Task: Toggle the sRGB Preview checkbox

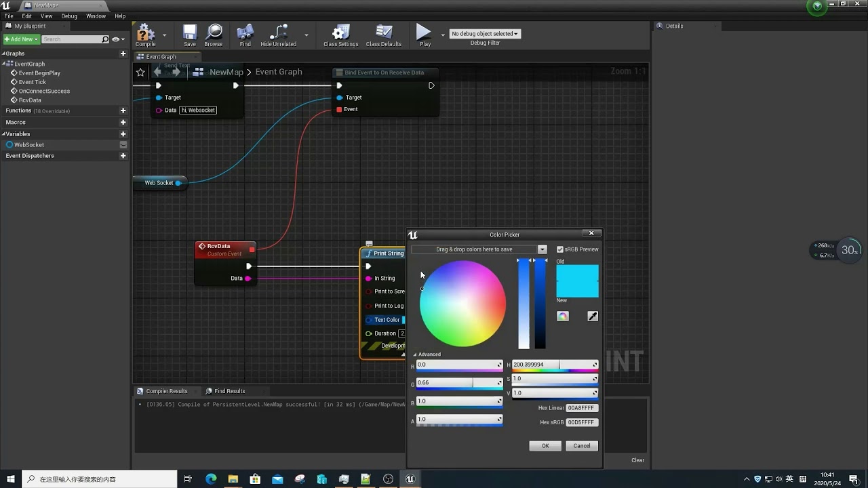Action: click(560, 249)
